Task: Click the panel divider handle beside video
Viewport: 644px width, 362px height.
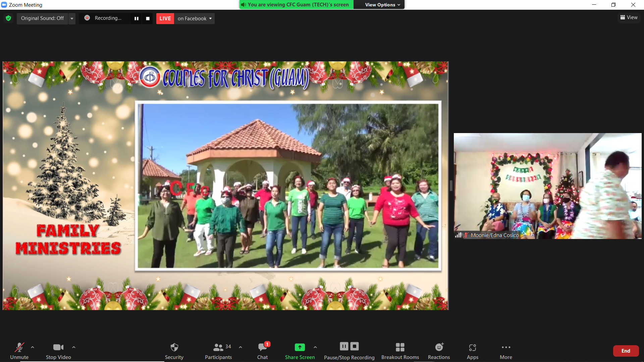Action: pyautogui.click(x=451, y=185)
